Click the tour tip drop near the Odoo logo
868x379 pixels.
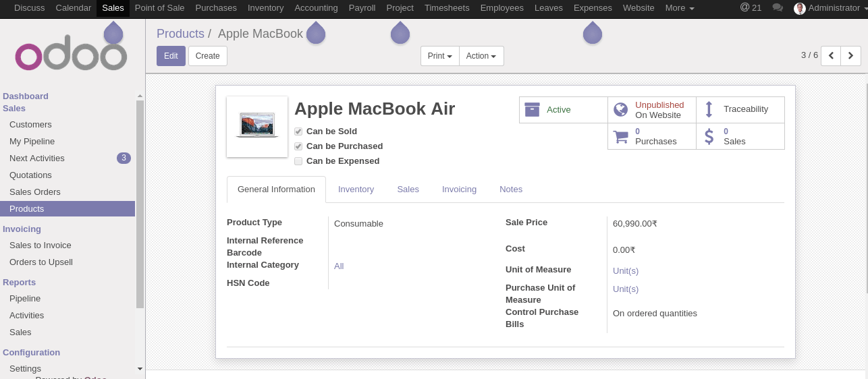coord(113,32)
